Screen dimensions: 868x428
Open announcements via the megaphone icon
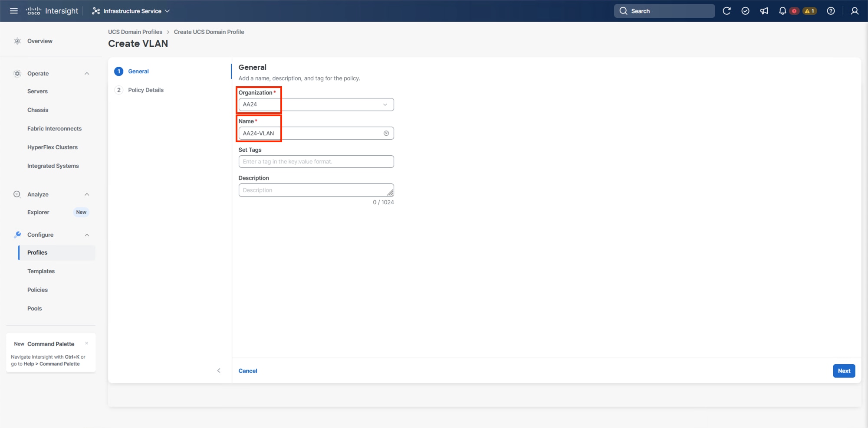click(764, 11)
